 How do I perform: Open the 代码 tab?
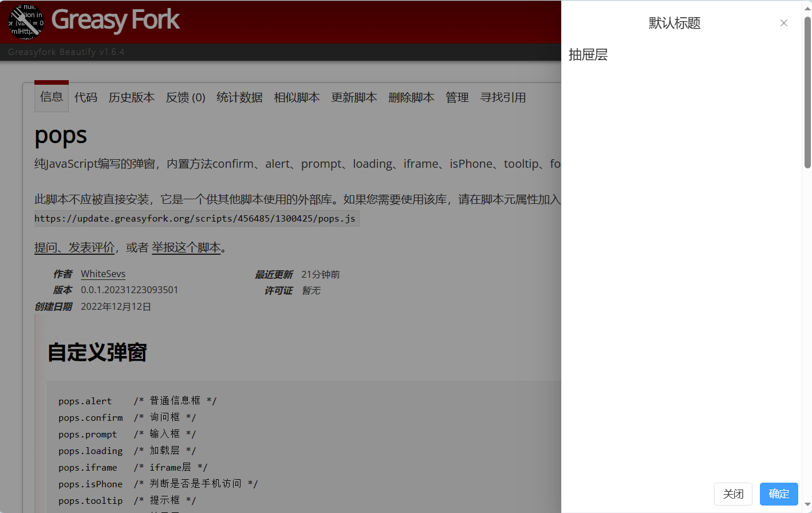click(x=86, y=97)
